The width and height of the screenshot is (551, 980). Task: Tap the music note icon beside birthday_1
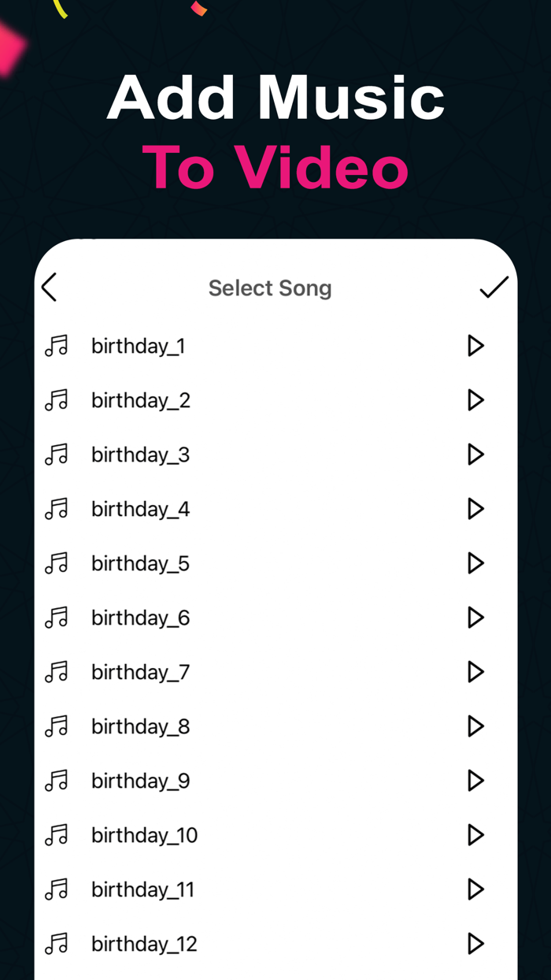56,345
